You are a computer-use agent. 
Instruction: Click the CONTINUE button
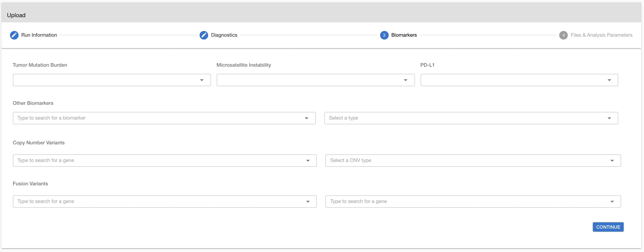point(608,227)
